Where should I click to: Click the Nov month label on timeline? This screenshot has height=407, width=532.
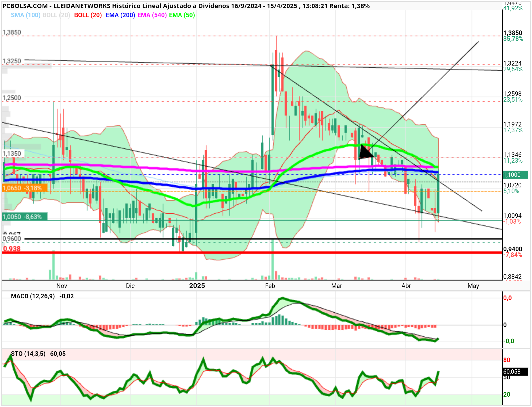click(x=62, y=286)
